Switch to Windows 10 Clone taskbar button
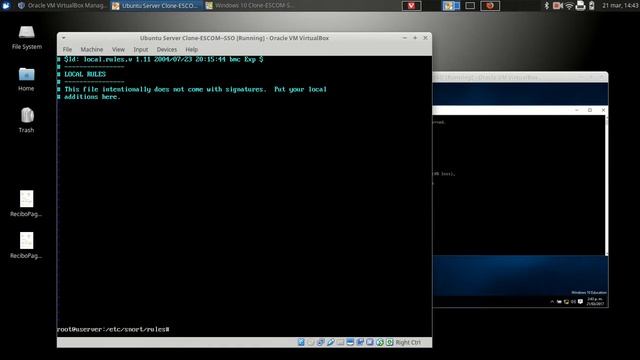Image resolution: width=640 pixels, height=360 pixels. click(250, 5)
